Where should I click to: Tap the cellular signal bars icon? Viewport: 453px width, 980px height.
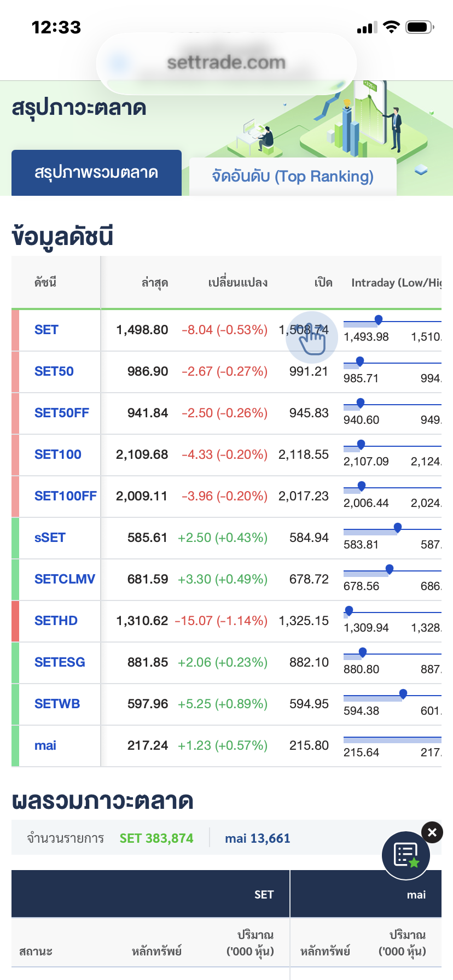coord(367,27)
